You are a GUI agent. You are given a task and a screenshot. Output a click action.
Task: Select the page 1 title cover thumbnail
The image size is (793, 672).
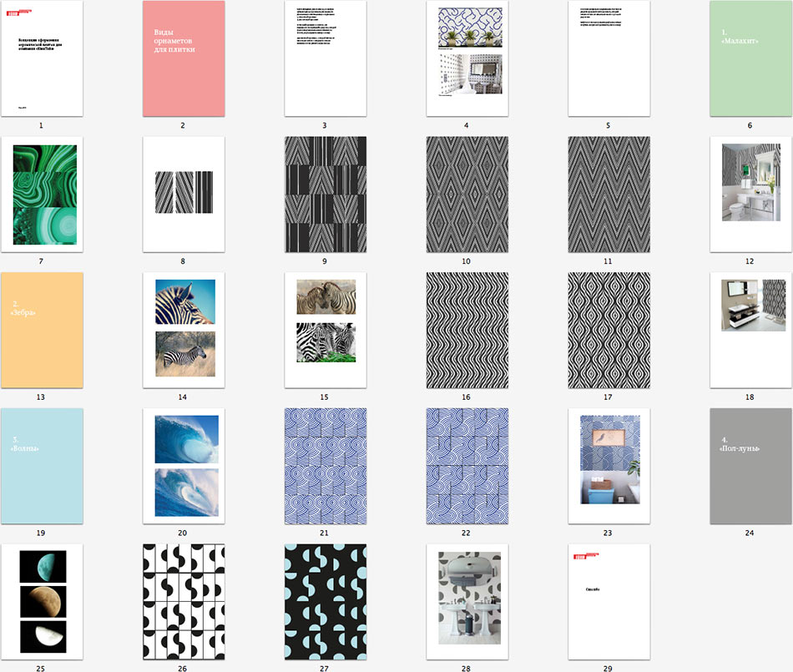pyautogui.click(x=41, y=58)
